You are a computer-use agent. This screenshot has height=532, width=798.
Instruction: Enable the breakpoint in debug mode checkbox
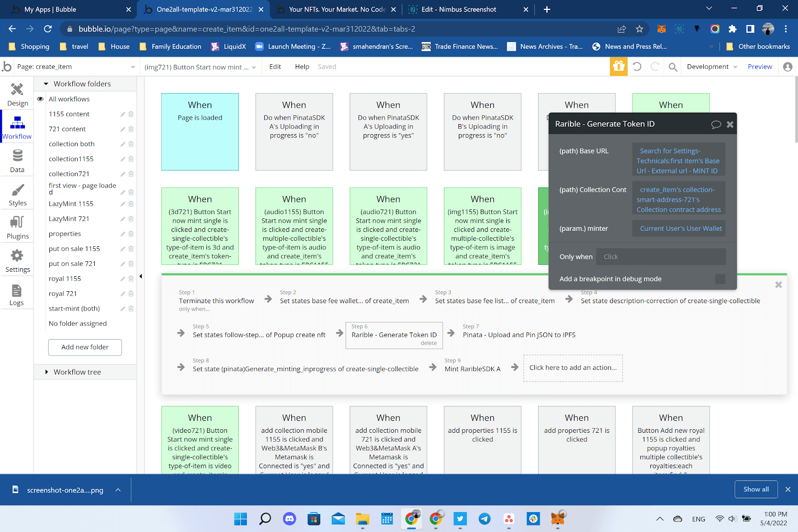[x=720, y=279]
